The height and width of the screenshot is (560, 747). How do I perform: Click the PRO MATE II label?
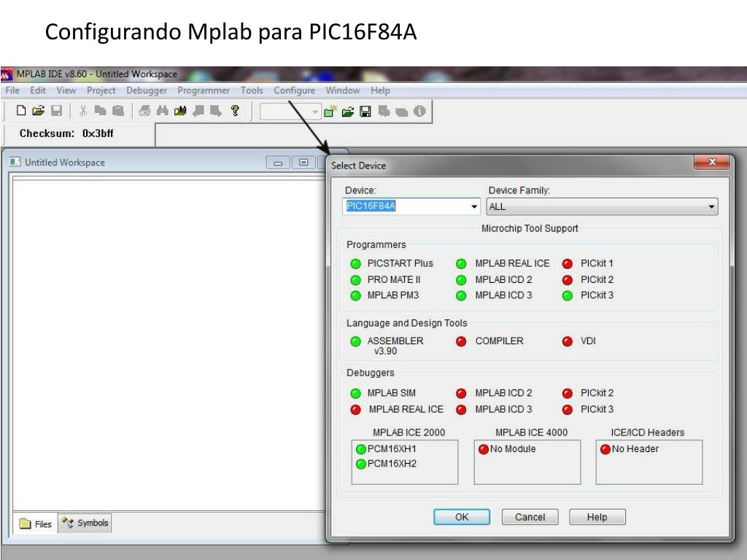click(393, 280)
